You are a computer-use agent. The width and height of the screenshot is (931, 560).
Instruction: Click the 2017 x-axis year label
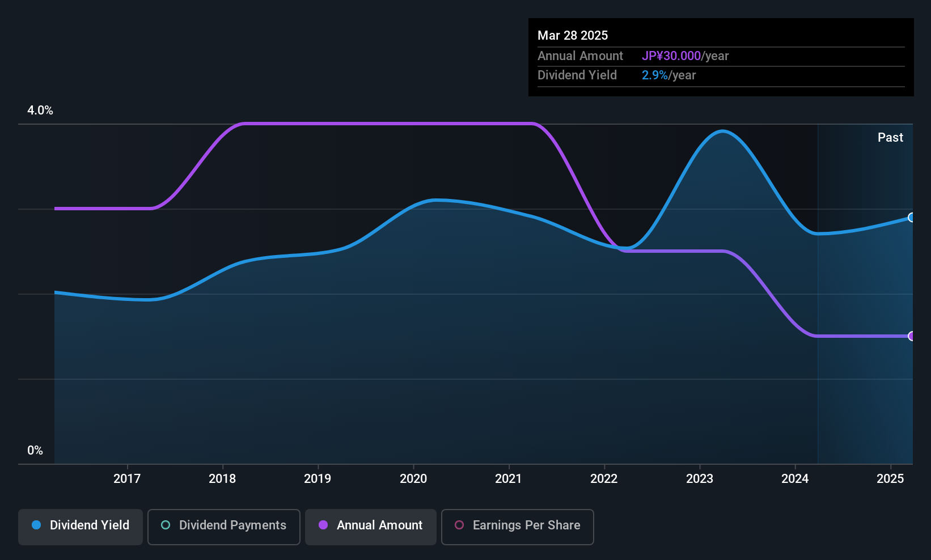coord(127,479)
